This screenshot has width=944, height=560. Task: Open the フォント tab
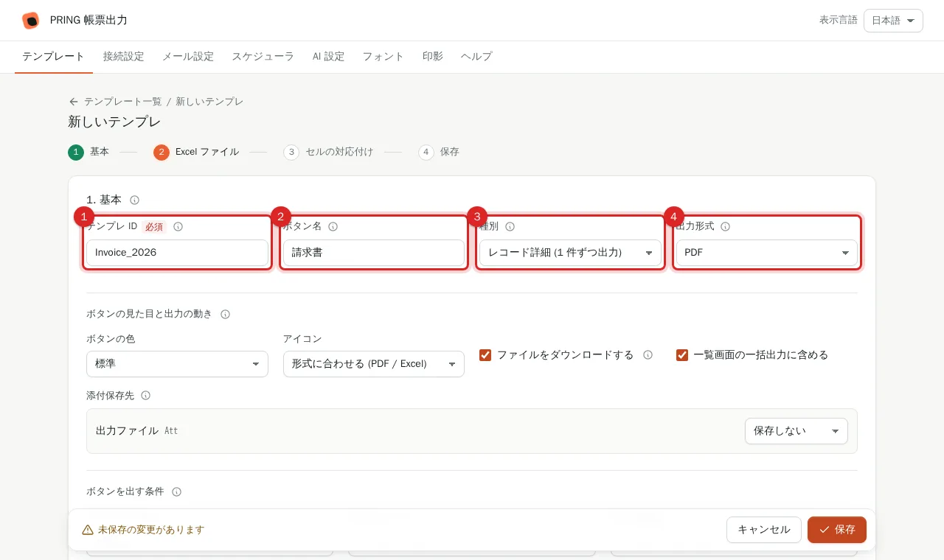383,57
